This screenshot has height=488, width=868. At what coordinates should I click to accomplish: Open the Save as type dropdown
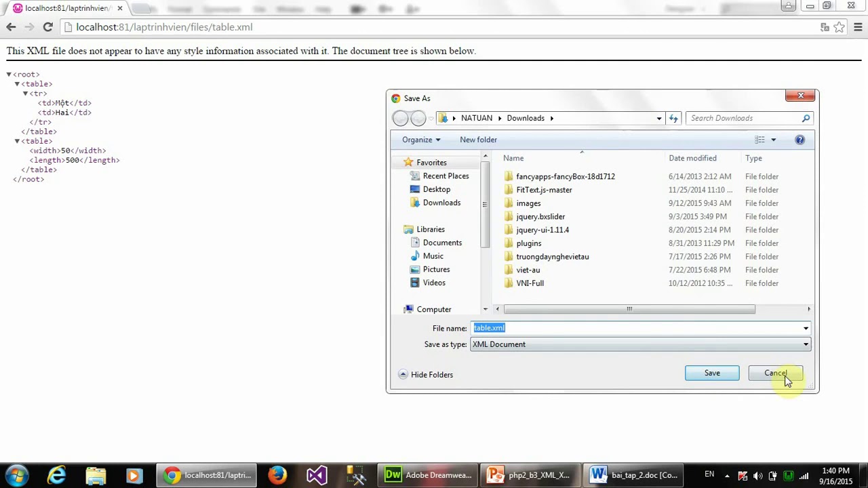click(640, 344)
